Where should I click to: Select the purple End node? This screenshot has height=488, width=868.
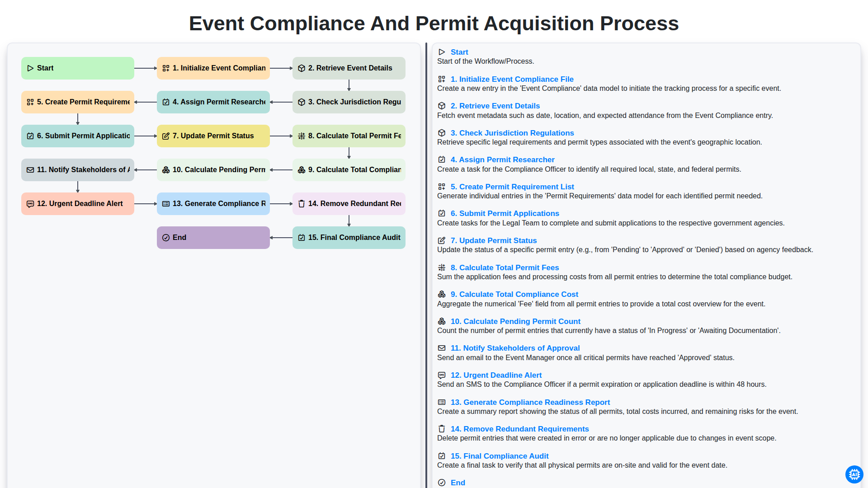pyautogui.click(x=213, y=238)
